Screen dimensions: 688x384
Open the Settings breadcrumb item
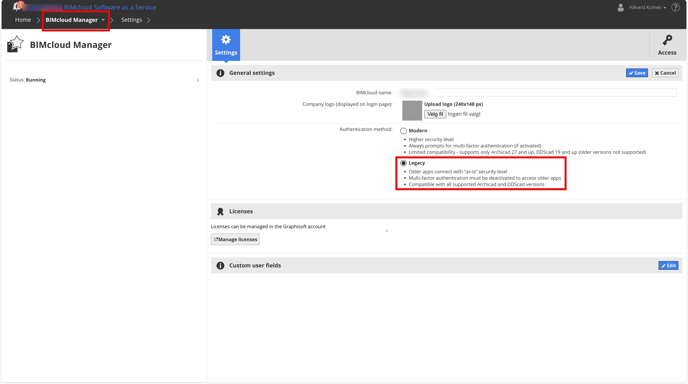click(132, 20)
